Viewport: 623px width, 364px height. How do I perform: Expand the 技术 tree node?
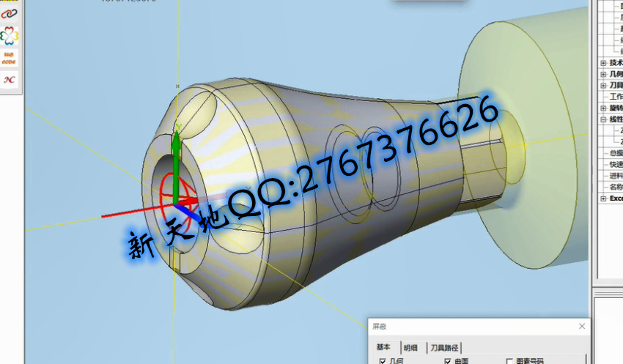coord(603,63)
